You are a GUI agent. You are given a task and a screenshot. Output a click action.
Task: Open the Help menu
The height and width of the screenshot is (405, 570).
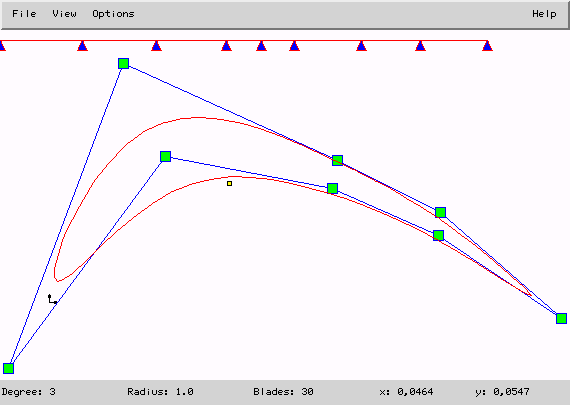[x=544, y=14]
